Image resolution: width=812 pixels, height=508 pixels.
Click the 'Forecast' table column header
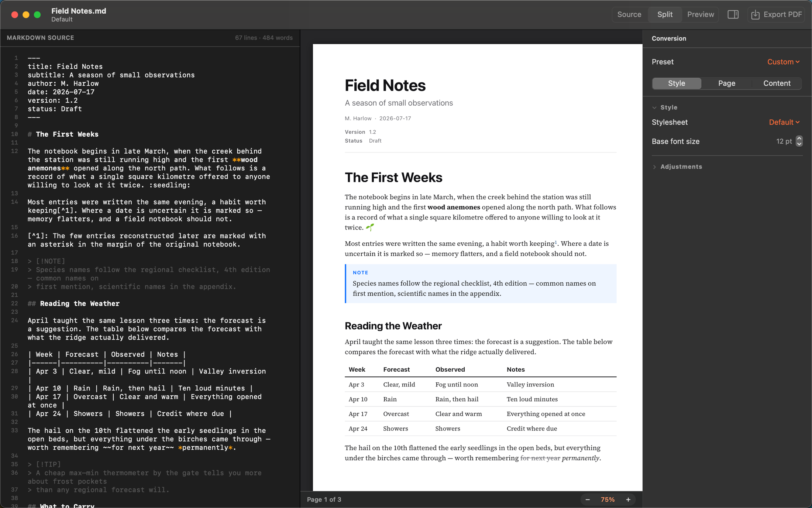pos(396,369)
